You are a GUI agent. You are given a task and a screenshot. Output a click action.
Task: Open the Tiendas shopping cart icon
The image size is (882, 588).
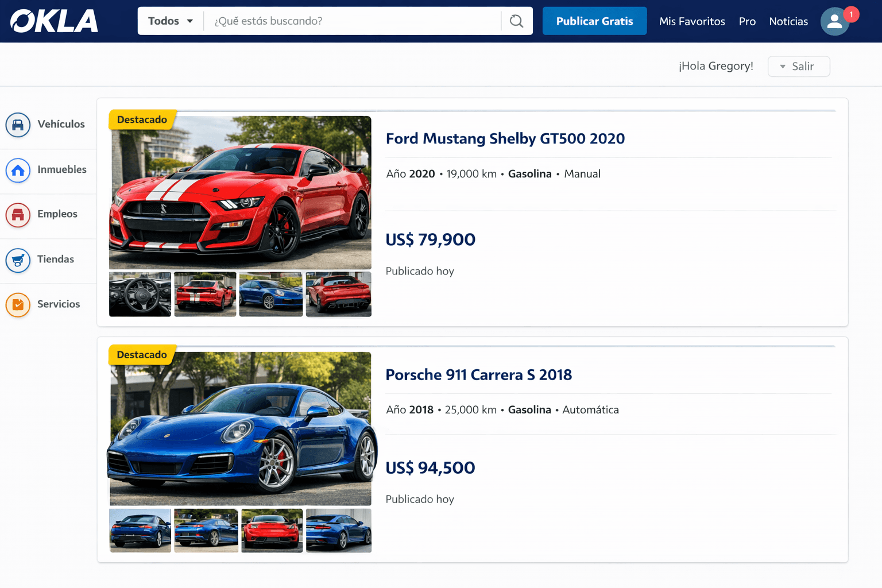tap(18, 260)
